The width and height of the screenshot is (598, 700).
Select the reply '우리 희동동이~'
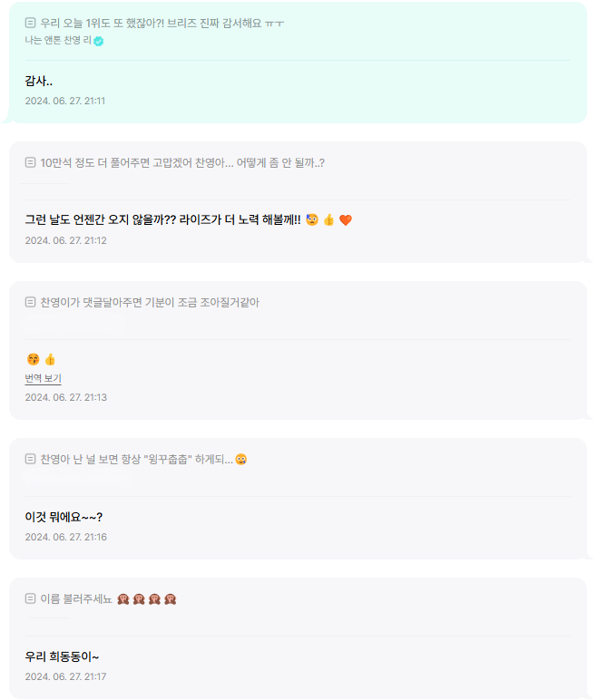pyautogui.click(x=62, y=657)
